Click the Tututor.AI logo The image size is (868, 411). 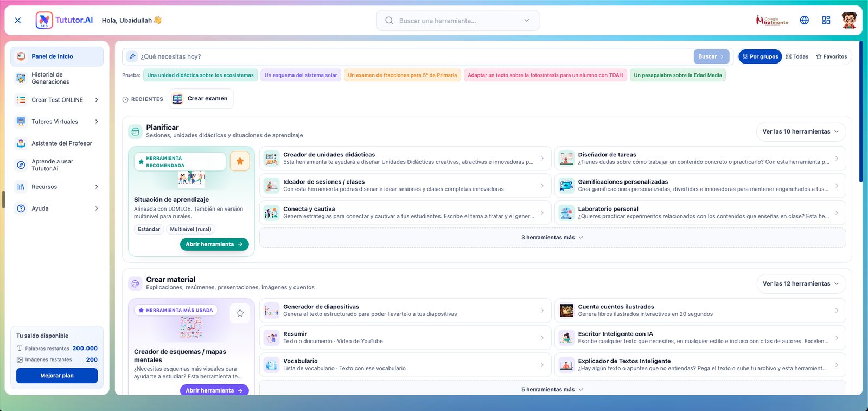(x=65, y=20)
